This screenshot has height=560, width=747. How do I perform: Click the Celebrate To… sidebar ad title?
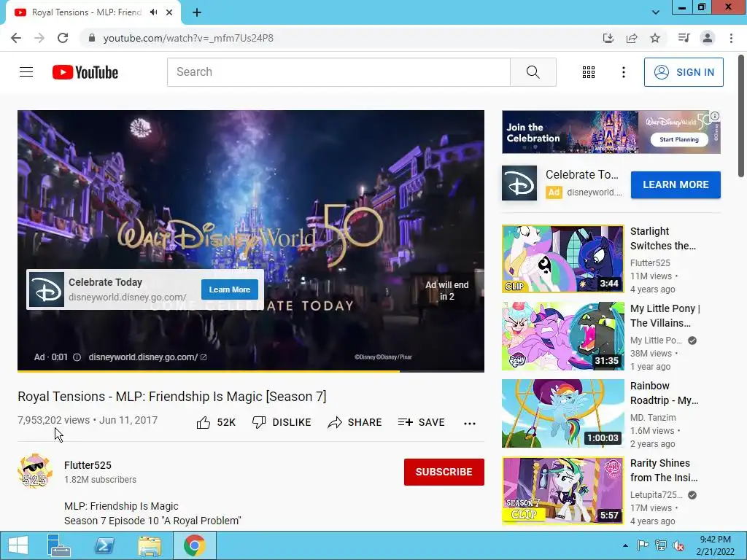(x=581, y=175)
